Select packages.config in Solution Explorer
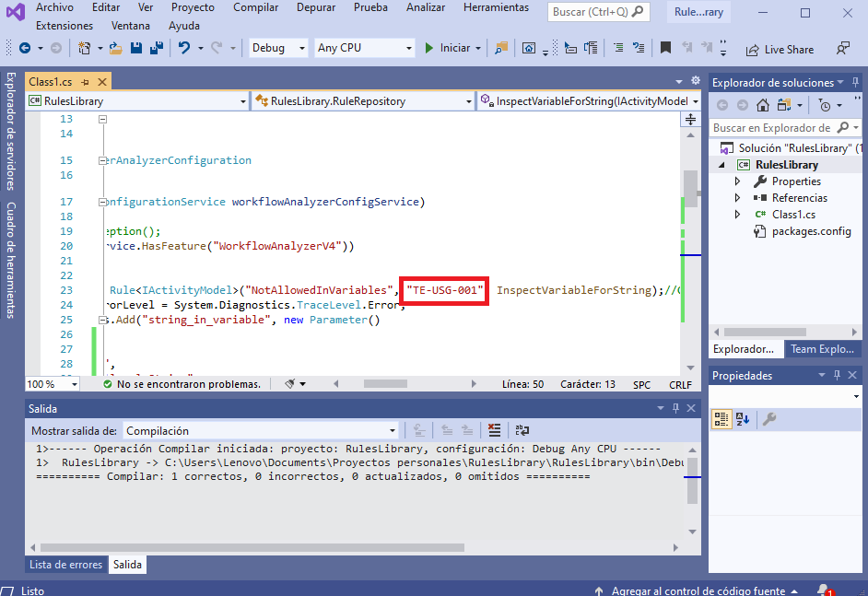The height and width of the screenshot is (596, 868). click(811, 231)
